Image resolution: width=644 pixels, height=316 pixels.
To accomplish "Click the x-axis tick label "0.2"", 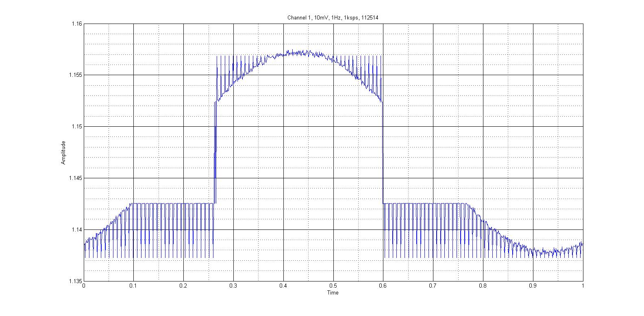I will (184, 286).
